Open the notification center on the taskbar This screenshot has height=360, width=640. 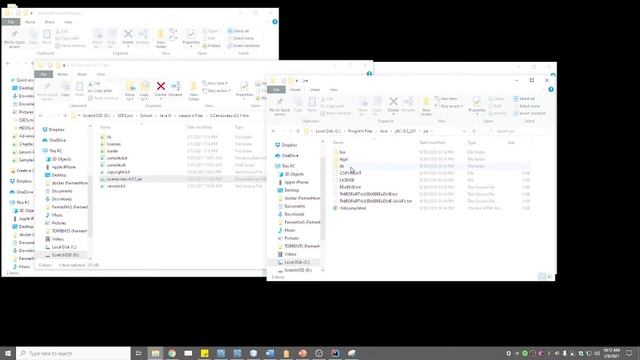(629, 353)
